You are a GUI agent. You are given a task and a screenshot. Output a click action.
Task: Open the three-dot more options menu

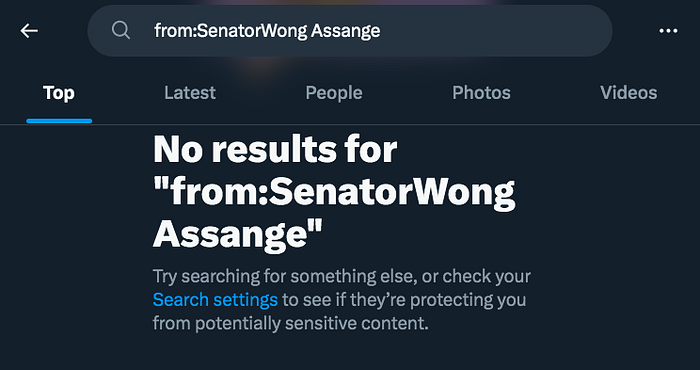(668, 31)
